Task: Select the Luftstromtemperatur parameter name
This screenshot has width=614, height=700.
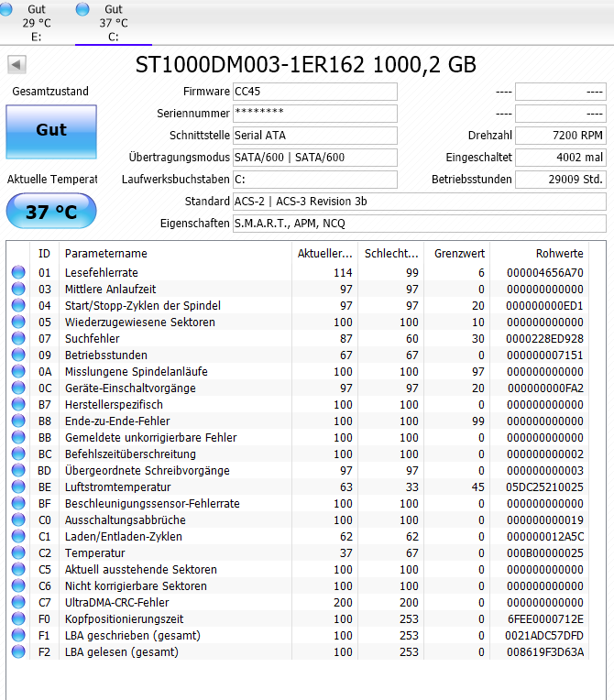Action: (x=118, y=487)
